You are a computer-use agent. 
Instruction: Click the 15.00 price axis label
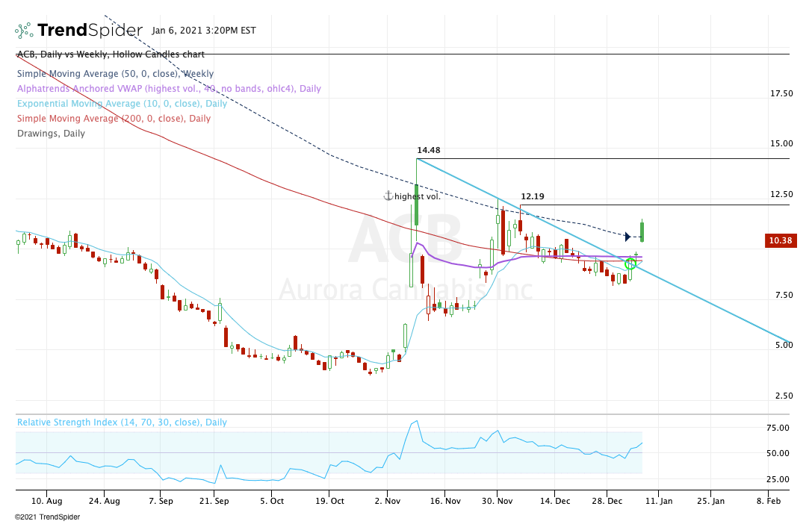[x=781, y=144]
